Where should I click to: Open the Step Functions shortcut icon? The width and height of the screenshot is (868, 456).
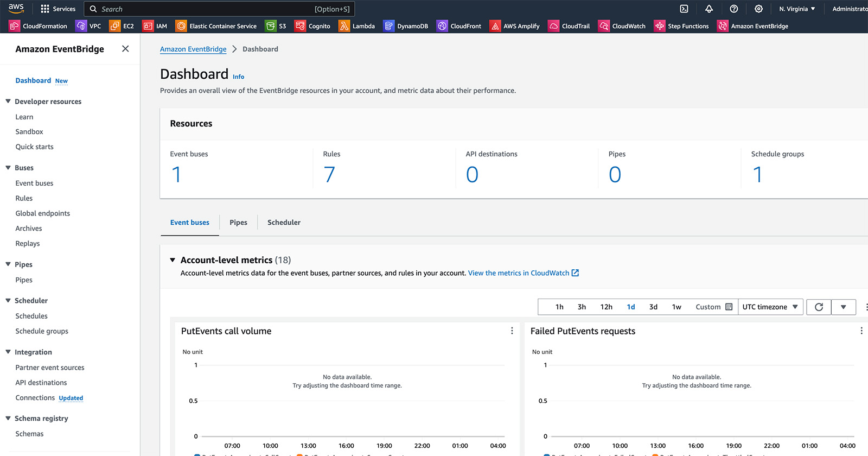point(660,26)
